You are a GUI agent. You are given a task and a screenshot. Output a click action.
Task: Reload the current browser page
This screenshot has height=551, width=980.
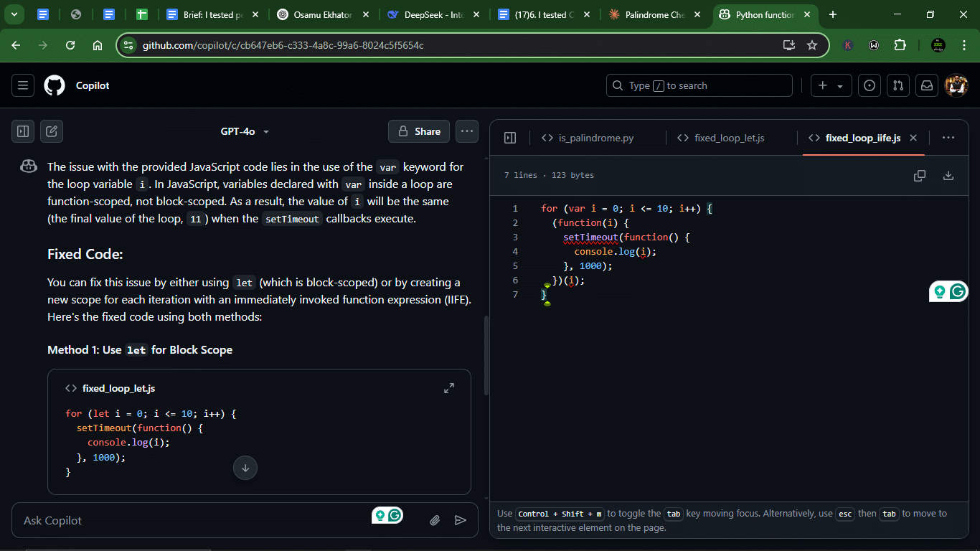pos(70,45)
